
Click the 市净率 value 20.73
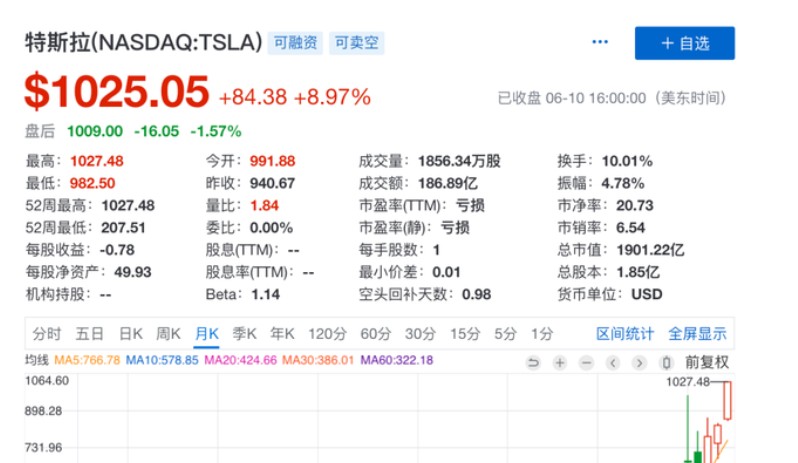coord(635,206)
